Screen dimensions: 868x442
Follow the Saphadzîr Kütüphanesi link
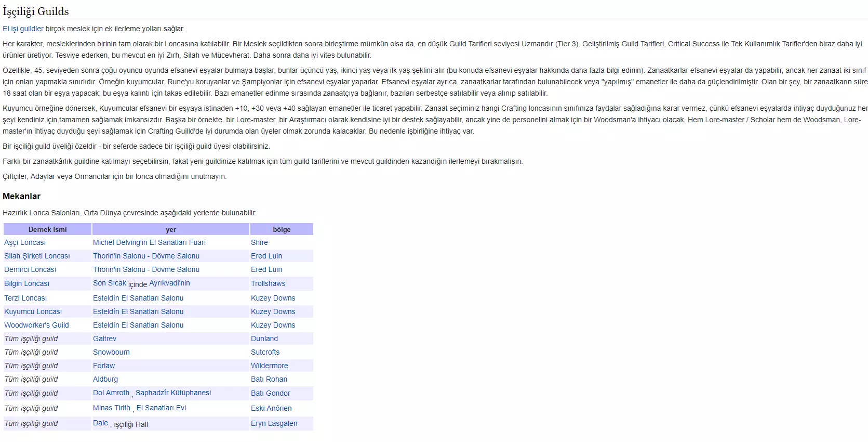[x=173, y=393]
